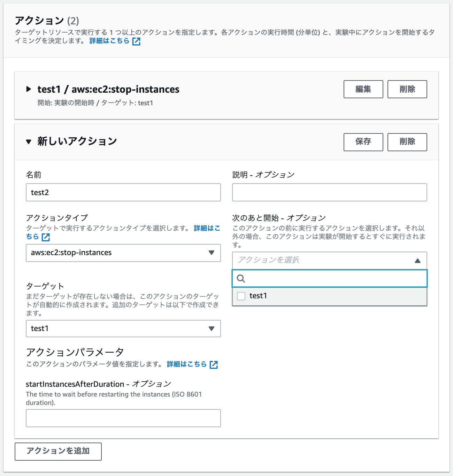Expand the test1 / aws:ec2:stop-instances action
Screen dimensions: 453x476
29,89
